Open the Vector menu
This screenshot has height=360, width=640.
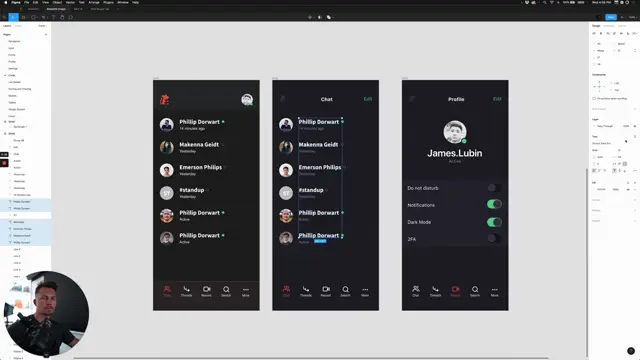(x=70, y=2)
